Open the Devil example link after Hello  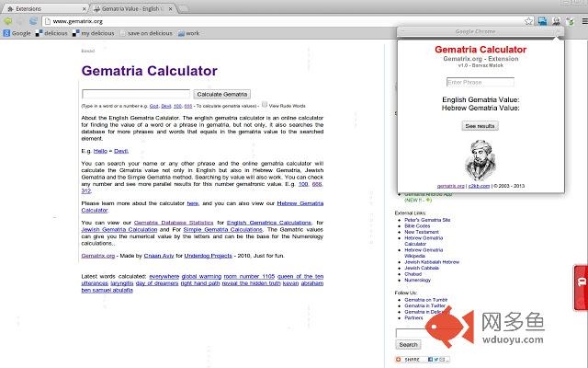pos(120,151)
